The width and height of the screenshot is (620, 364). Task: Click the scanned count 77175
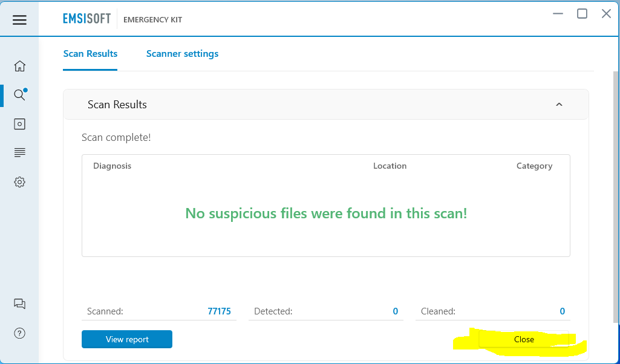coord(219,311)
